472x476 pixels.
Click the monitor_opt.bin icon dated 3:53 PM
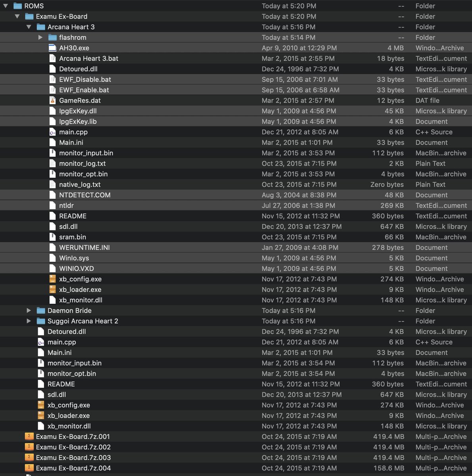52,174
